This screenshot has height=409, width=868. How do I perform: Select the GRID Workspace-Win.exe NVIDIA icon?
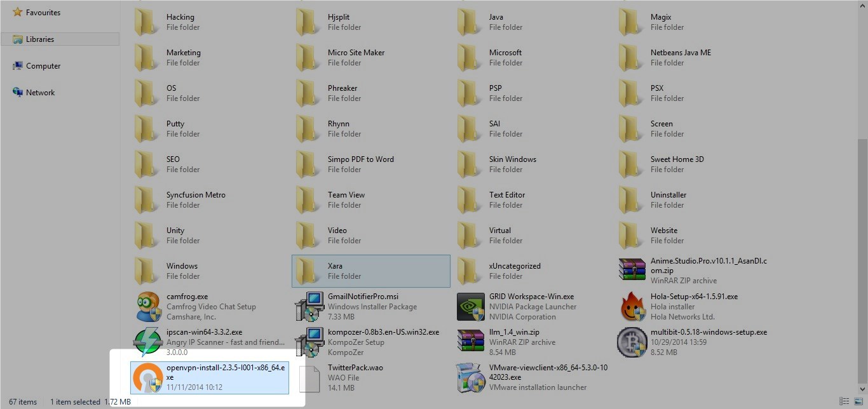coord(471,307)
